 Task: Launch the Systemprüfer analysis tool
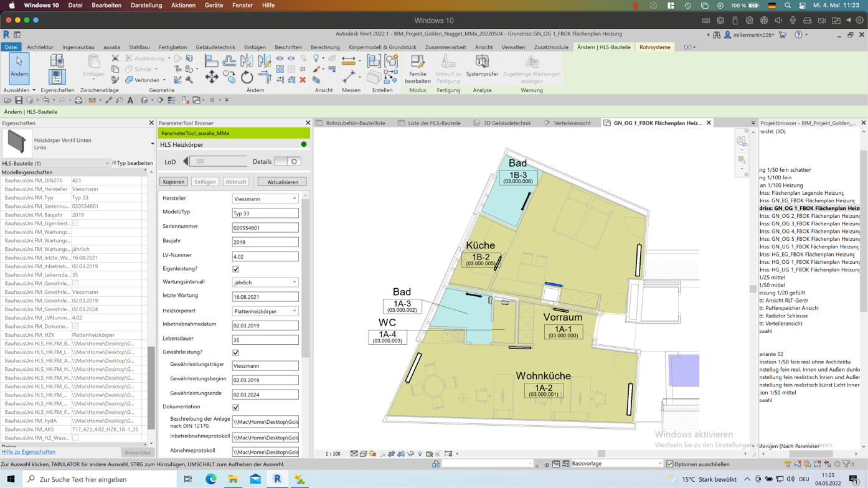point(482,65)
